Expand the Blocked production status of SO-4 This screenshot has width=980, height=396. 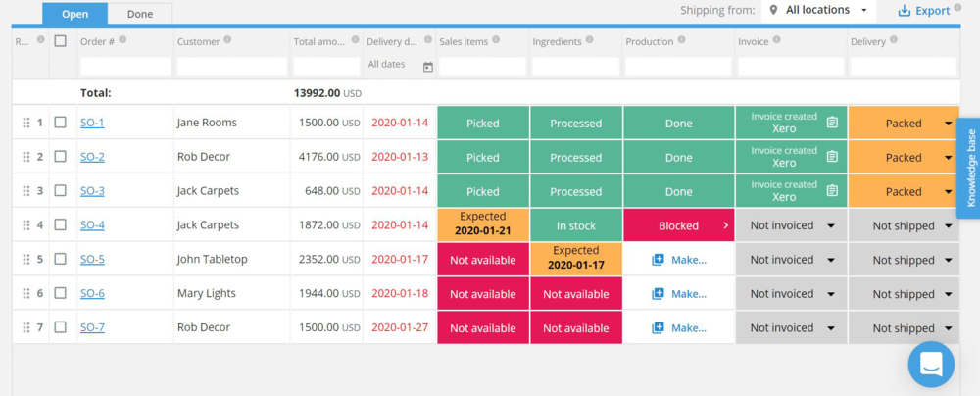pyautogui.click(x=725, y=225)
